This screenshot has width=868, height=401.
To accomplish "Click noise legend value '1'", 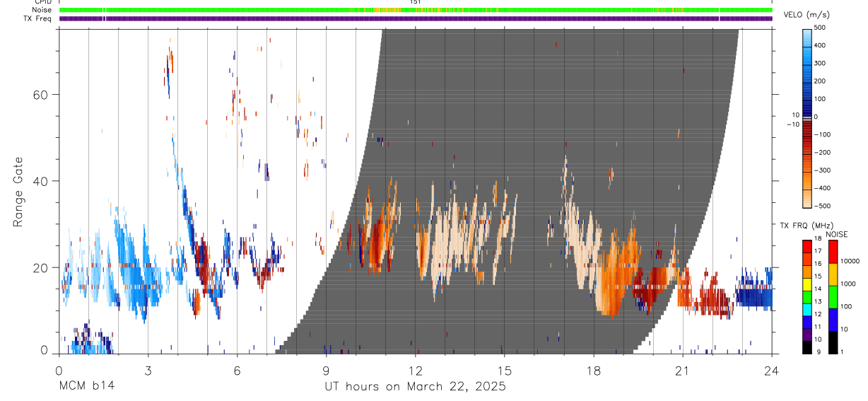I will pos(843,351).
